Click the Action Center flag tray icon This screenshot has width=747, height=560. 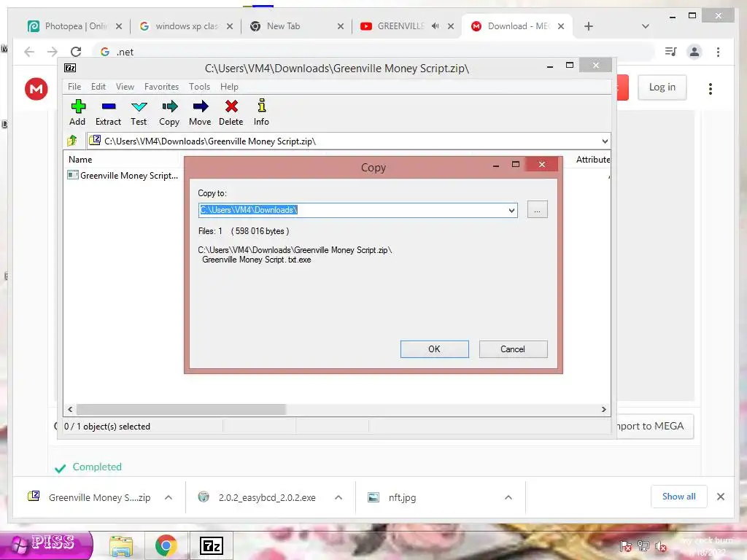625,546
